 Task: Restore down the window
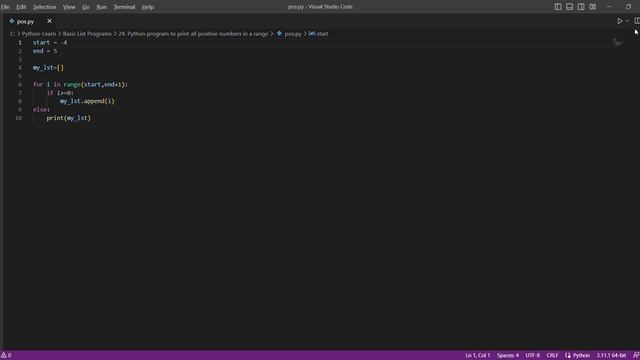tap(629, 7)
